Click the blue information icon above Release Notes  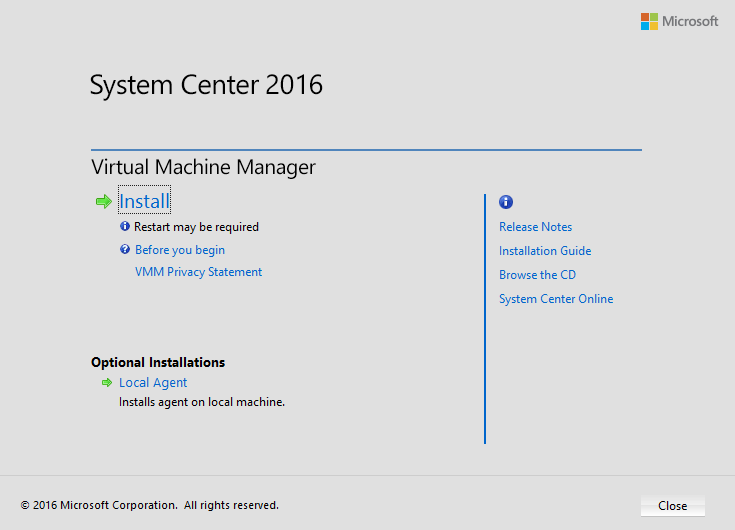pos(506,202)
